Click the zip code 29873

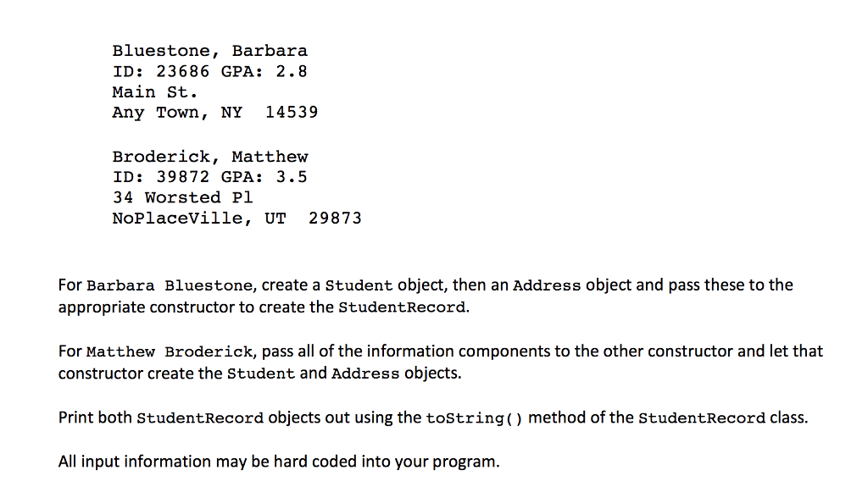click(335, 219)
